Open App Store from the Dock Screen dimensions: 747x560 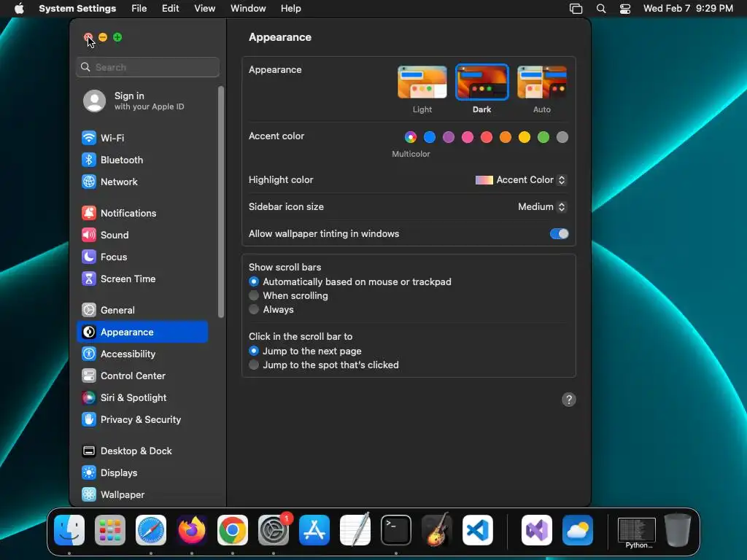[314, 530]
